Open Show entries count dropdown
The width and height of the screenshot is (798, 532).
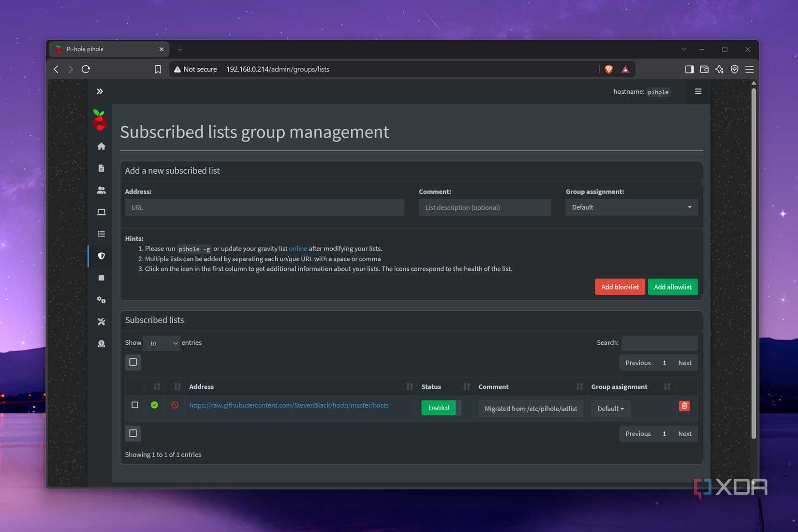pyautogui.click(x=162, y=343)
